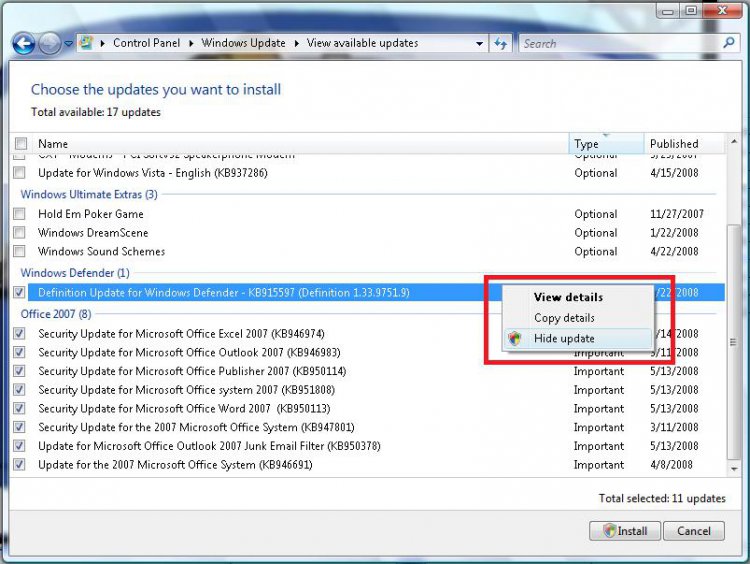Click the Control Panel icon in address bar
Image resolution: width=750 pixels, height=564 pixels.
tap(86, 43)
